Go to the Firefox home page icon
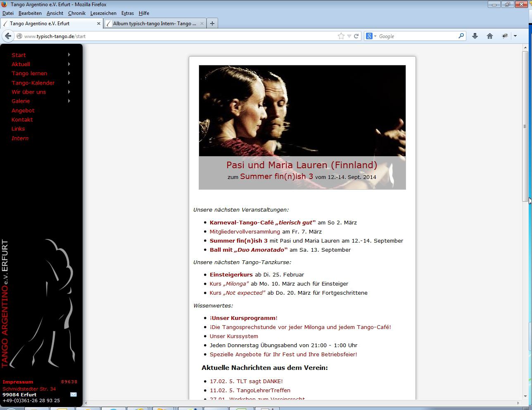532x410 pixels. click(x=490, y=36)
